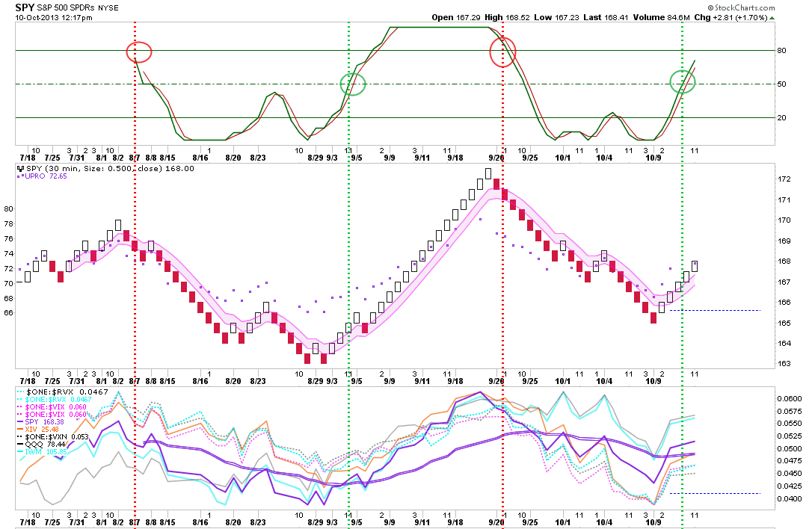Click the 172 price axis label
This screenshot has height=529, width=812.
point(784,179)
